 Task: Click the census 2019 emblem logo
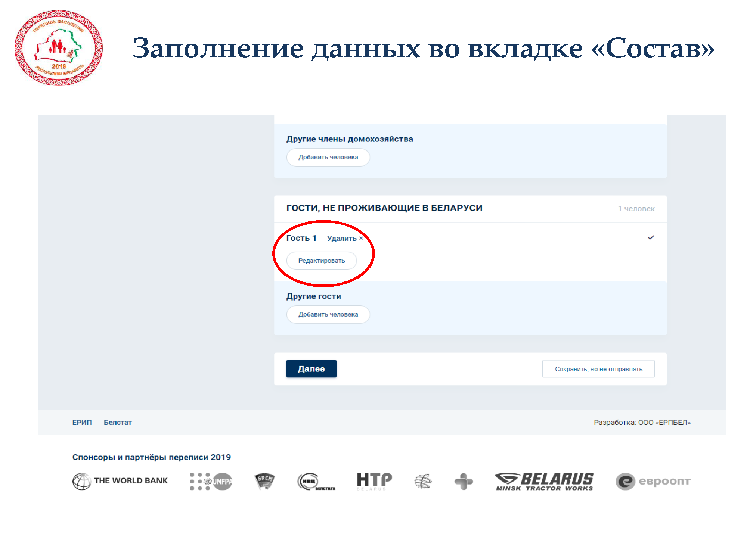click(x=59, y=48)
